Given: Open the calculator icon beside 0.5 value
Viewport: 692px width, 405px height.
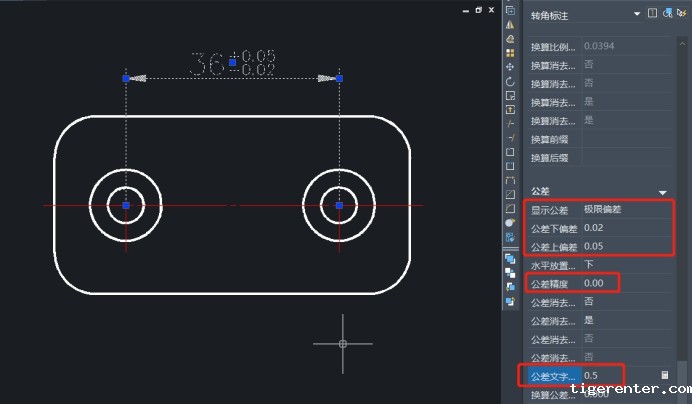Looking at the screenshot, I should click(x=664, y=376).
